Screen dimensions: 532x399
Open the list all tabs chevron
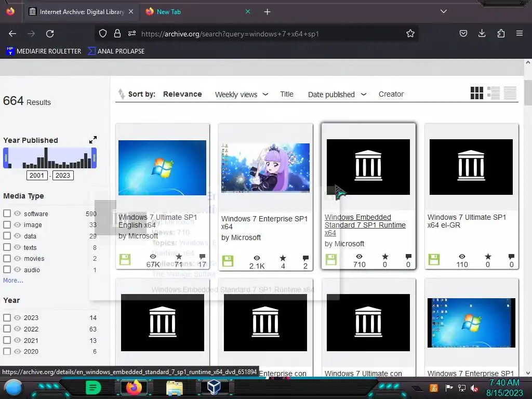tap(444, 11)
